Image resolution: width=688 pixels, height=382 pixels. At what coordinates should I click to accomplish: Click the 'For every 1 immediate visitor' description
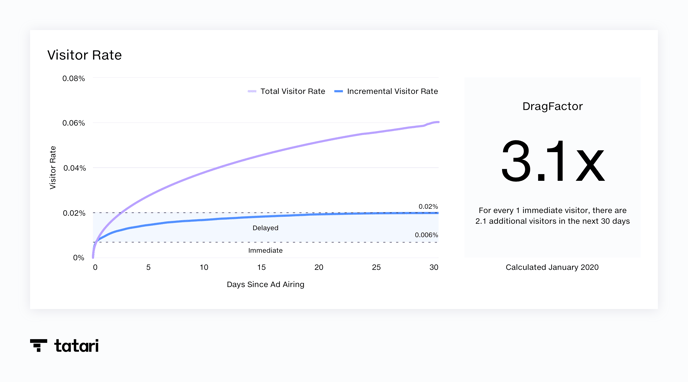tap(552, 216)
